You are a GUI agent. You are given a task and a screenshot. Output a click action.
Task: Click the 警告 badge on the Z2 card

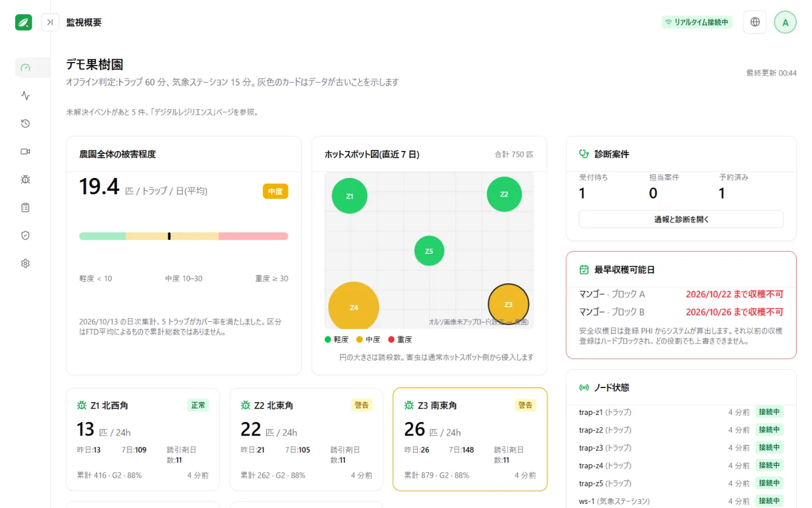point(362,405)
